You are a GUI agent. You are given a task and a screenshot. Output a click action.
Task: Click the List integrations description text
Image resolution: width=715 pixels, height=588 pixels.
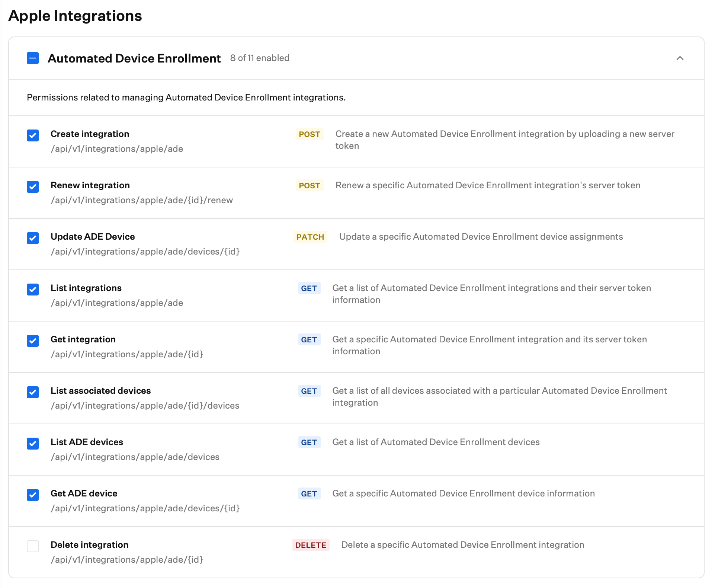tap(492, 294)
